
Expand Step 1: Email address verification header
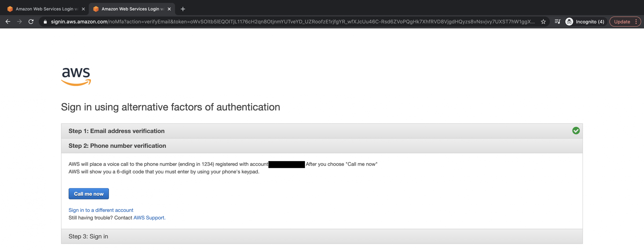[x=116, y=131]
